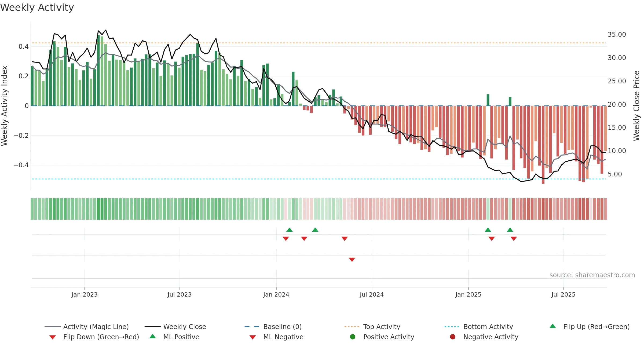
Task: Click the green ML Positive legend triangle
Action: coord(153,336)
